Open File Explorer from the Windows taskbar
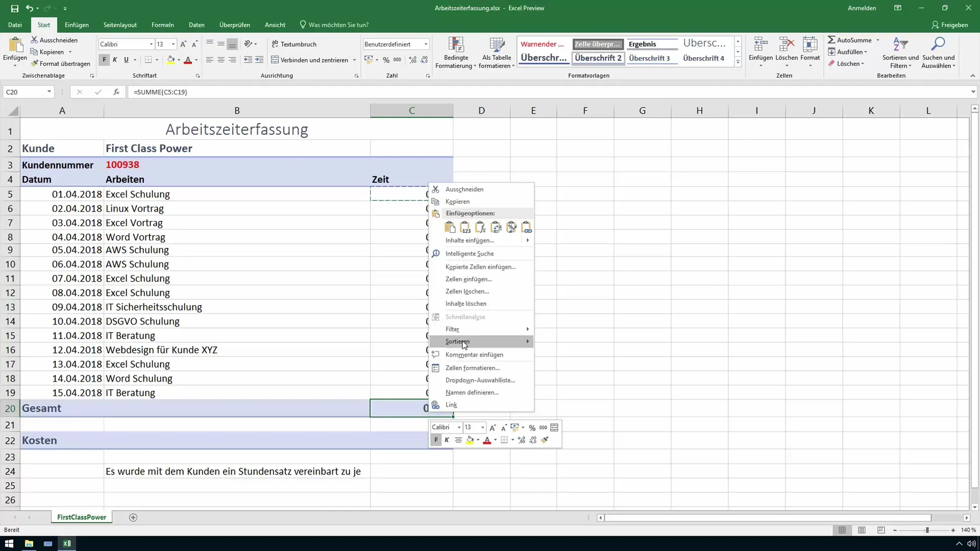 (x=29, y=543)
